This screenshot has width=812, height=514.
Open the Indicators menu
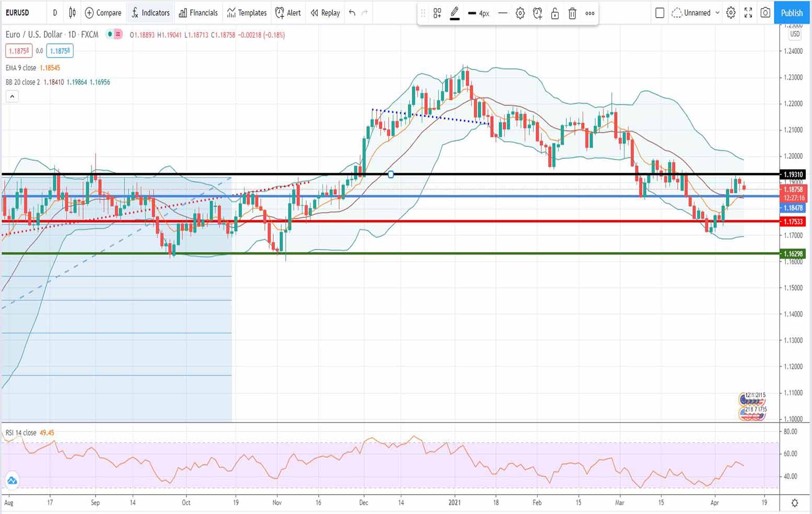[x=150, y=13]
